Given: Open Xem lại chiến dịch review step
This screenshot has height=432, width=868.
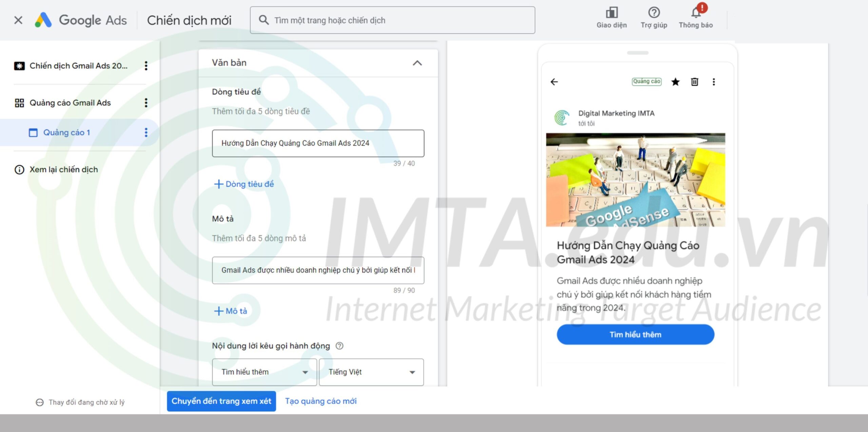Looking at the screenshot, I should tap(64, 170).
